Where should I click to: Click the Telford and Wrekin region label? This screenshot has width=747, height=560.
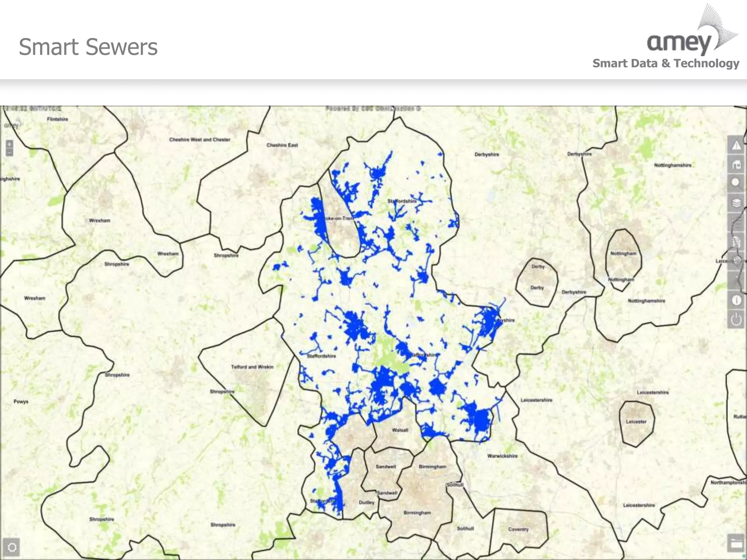point(252,367)
